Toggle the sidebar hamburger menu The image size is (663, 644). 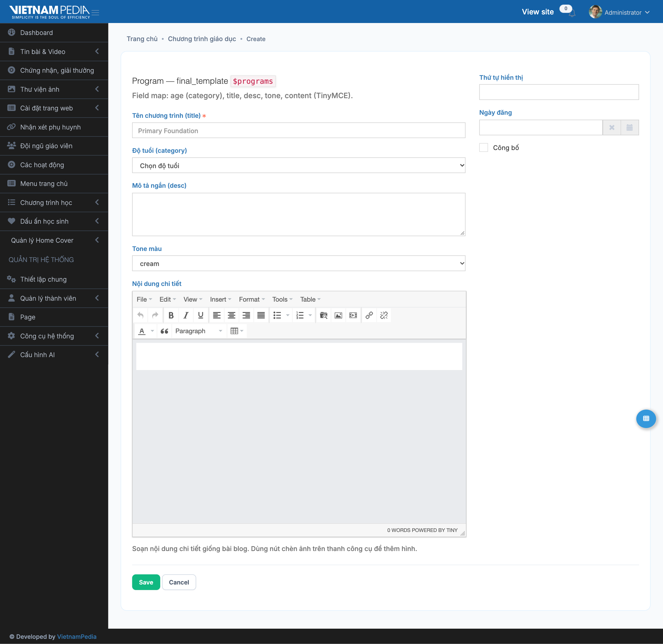coord(95,13)
